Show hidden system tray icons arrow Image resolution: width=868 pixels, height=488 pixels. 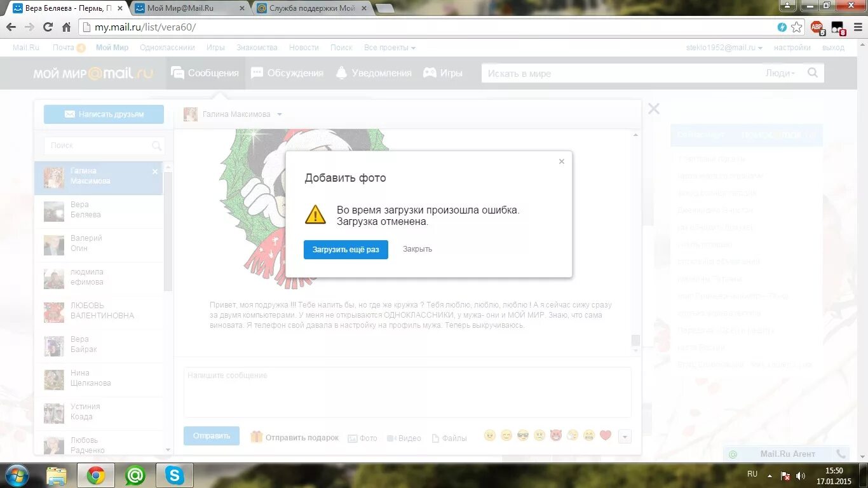coord(770,476)
